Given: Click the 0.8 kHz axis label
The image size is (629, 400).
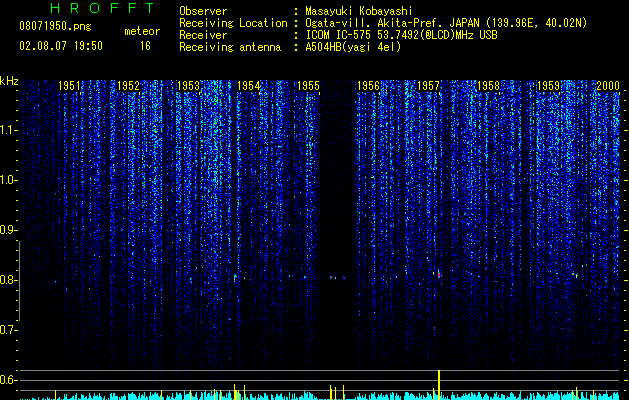Looking at the screenshot, I should click(x=7, y=280).
